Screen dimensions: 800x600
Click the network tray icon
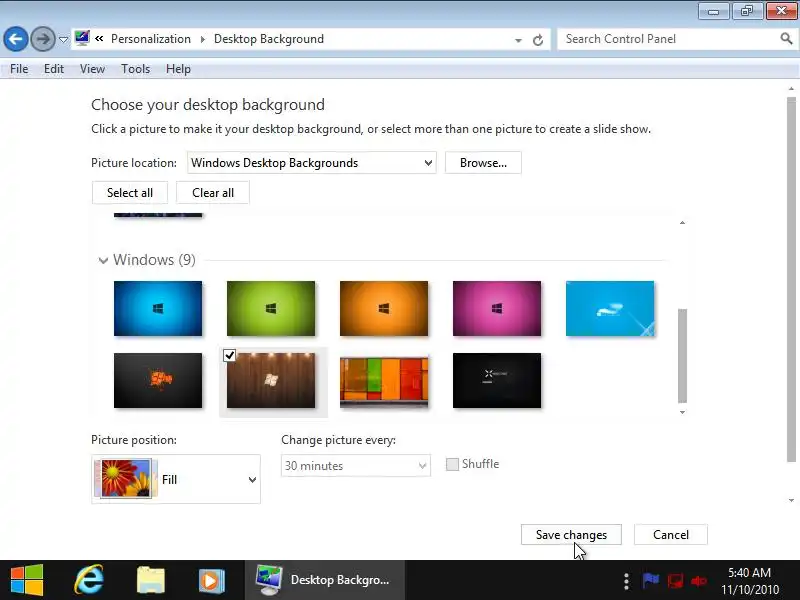coord(675,581)
